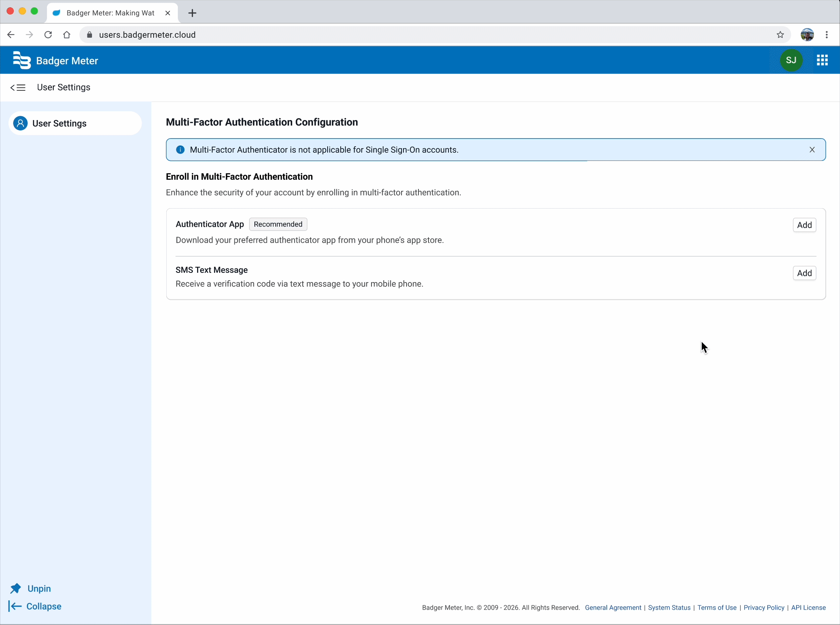Image resolution: width=840 pixels, height=625 pixels.
Task: Click the info icon in the banner
Action: (180, 150)
